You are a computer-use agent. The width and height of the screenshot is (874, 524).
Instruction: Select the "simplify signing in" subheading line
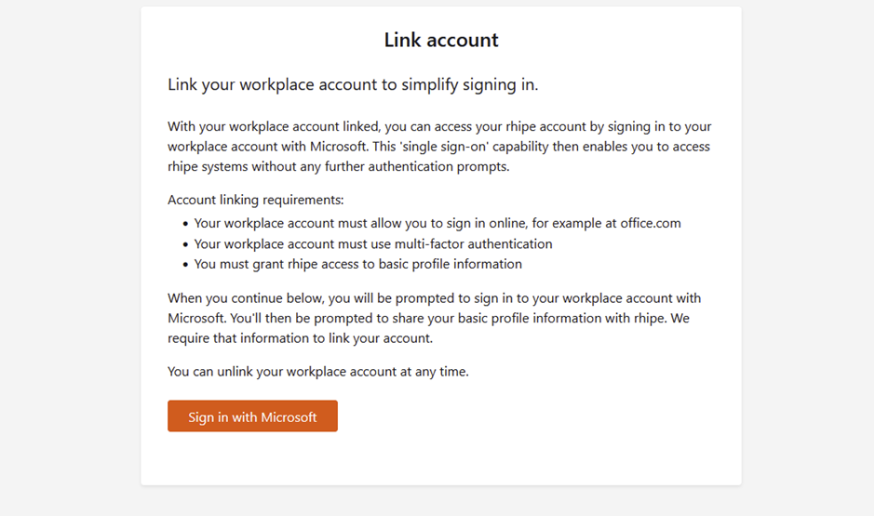pos(353,85)
